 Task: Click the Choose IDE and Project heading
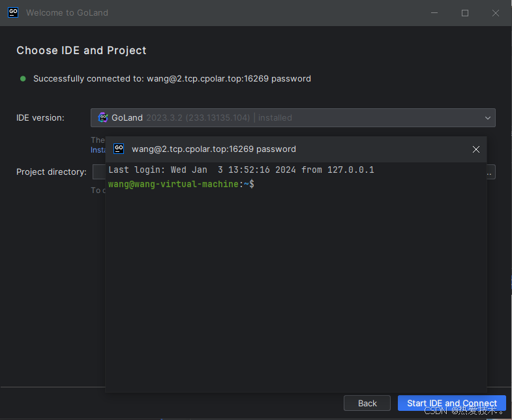(x=82, y=50)
